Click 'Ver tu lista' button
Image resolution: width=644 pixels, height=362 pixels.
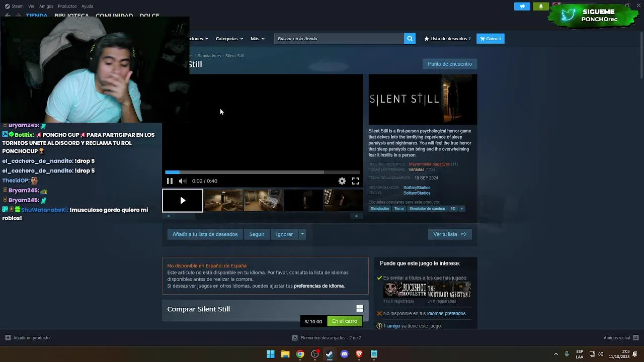tap(450, 234)
